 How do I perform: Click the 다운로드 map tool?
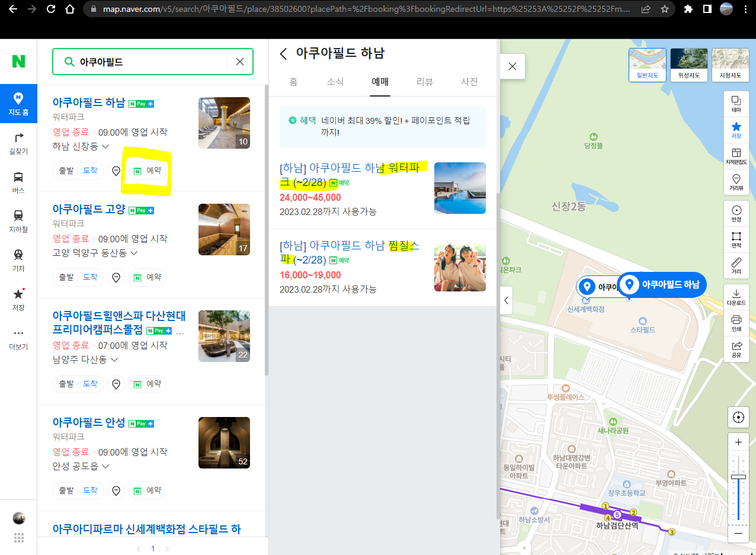(x=736, y=297)
